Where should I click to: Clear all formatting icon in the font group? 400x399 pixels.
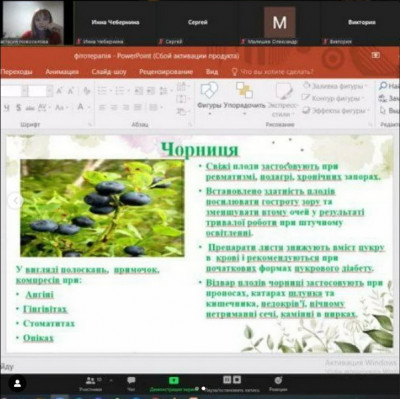(x=86, y=91)
